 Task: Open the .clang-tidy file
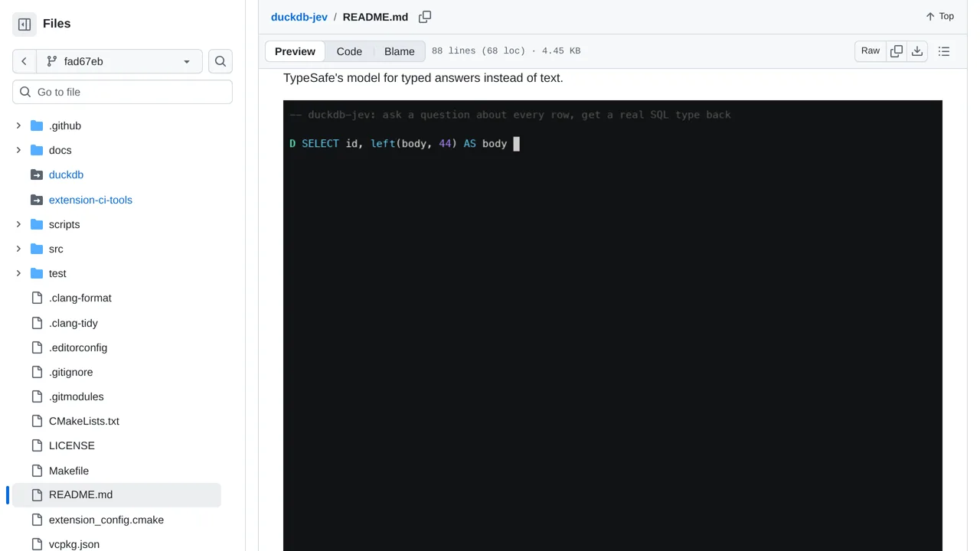[73, 323]
